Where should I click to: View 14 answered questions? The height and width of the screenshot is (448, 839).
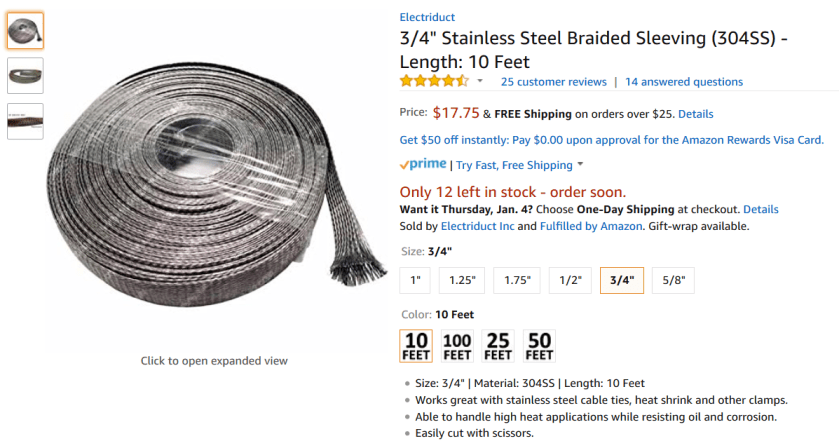tap(683, 82)
